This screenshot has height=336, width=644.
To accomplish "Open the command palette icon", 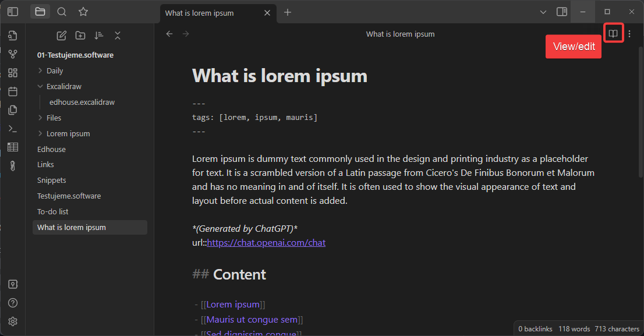I will click(x=13, y=129).
